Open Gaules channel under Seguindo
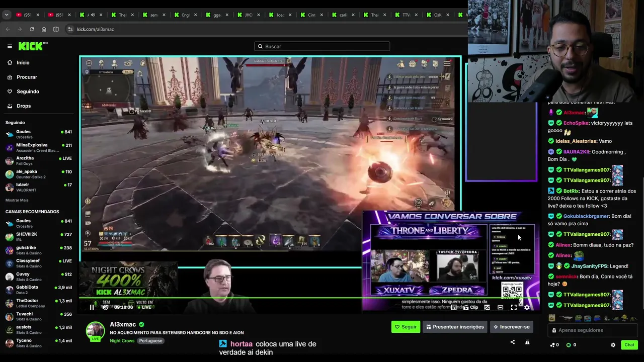 tap(38, 134)
